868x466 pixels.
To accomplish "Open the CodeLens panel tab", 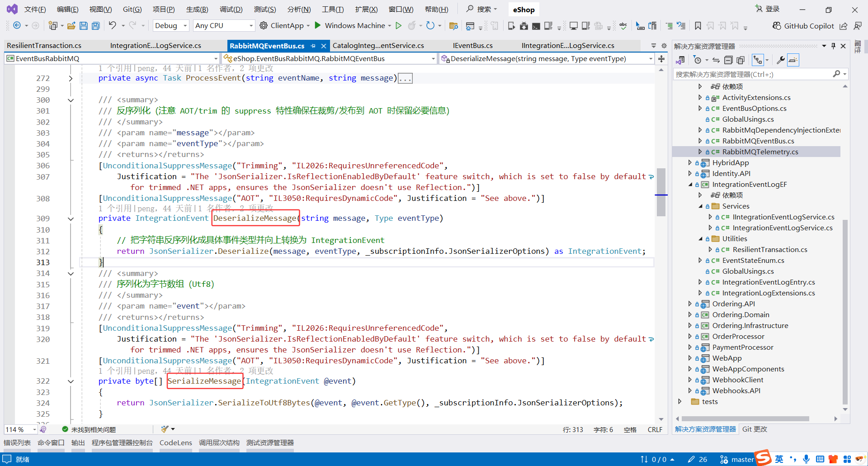I will 176,443.
